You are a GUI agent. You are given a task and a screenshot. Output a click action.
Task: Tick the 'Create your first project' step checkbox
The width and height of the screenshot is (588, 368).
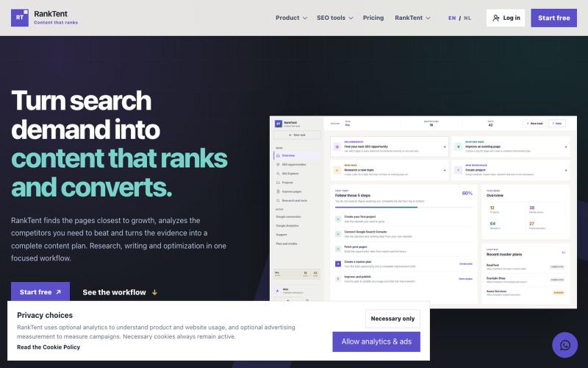tap(338, 219)
